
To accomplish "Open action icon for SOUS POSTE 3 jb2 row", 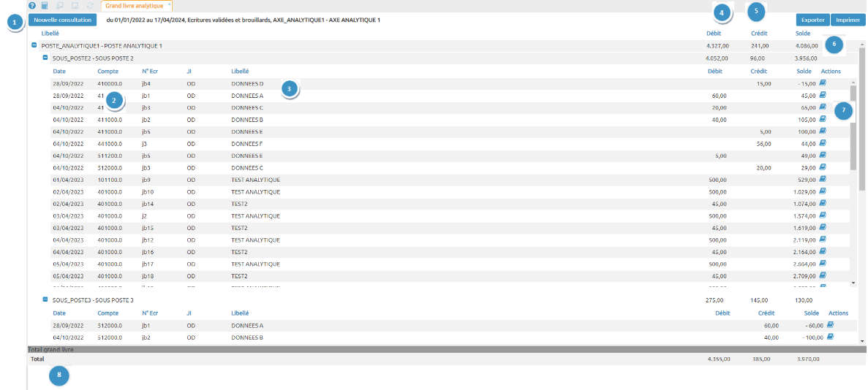I will point(830,337).
